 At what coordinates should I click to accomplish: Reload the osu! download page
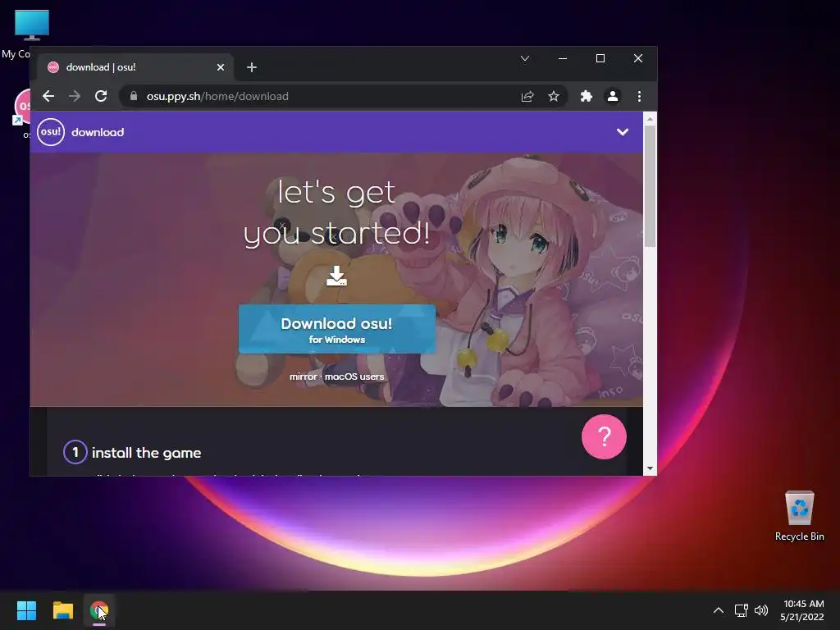pos(101,96)
